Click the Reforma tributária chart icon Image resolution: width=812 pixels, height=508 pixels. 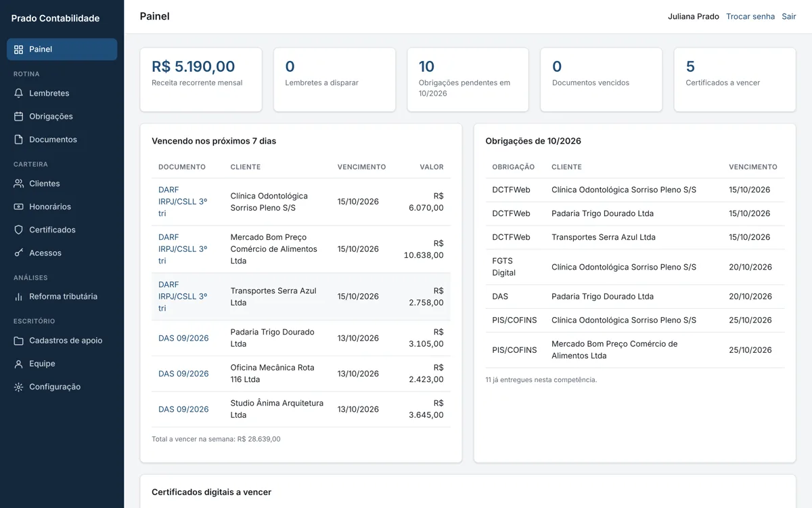click(x=18, y=297)
